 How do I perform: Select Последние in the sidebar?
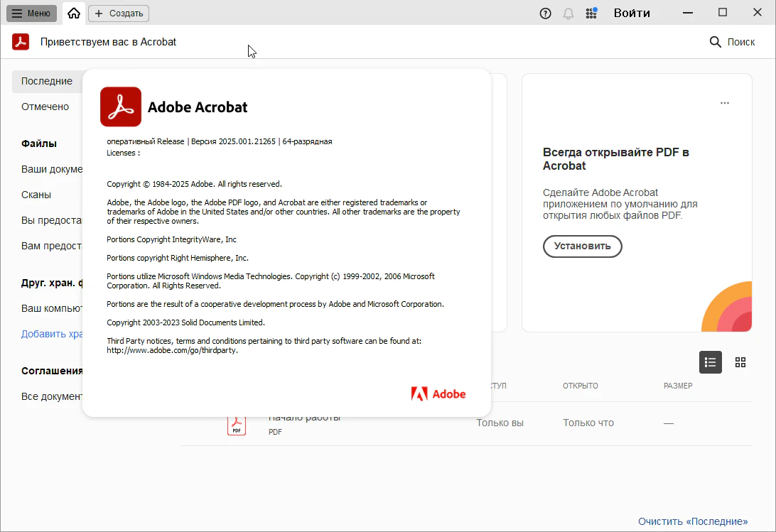[x=46, y=81]
